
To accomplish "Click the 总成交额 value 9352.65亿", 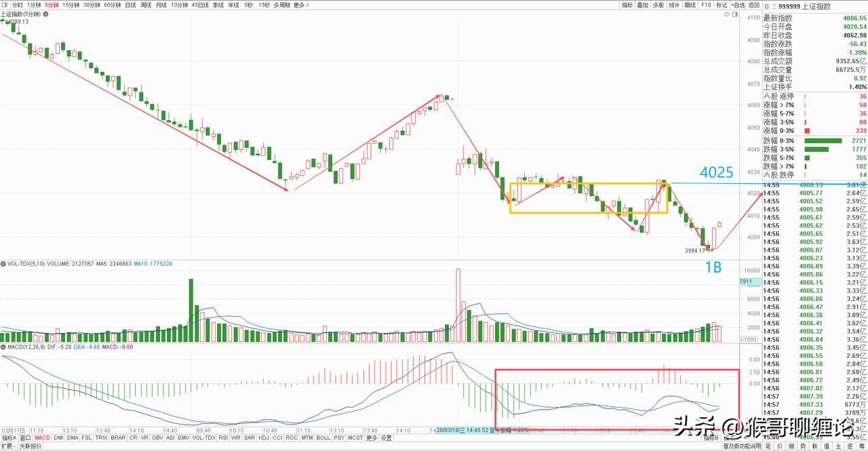I will pos(851,61).
